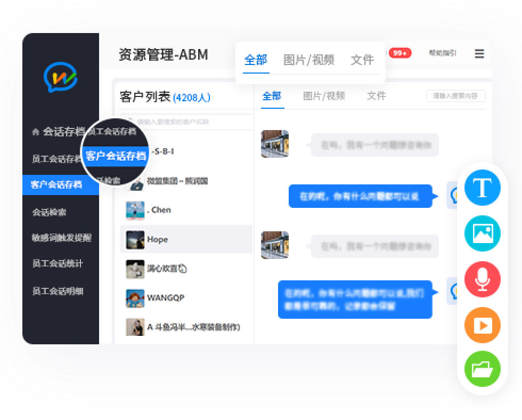Open 员工会话明细 in sidebar
Viewport: 522px width, 420px height.
tap(58, 291)
